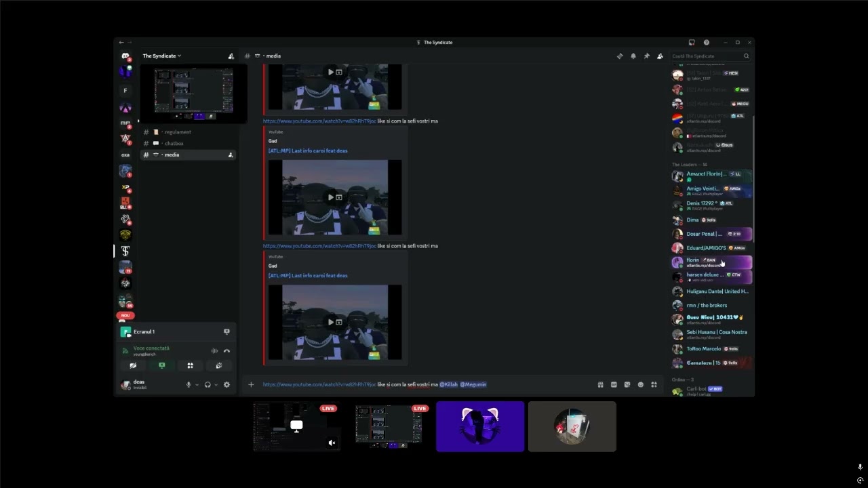The image size is (868, 488).
Task: Open second LIVE stream tile
Action: [x=389, y=426]
